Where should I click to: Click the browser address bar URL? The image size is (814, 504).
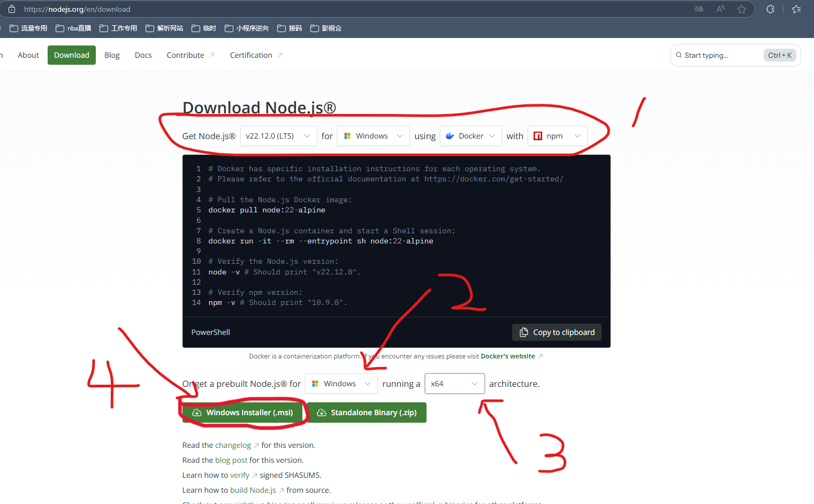[77, 9]
